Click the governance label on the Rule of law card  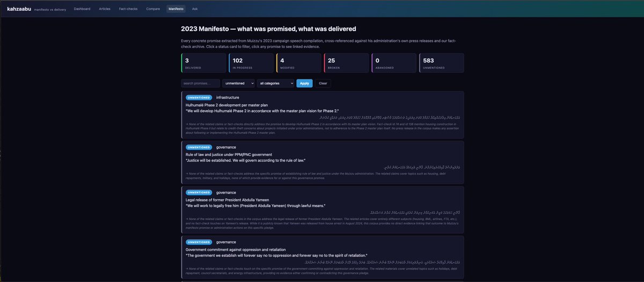coord(226,147)
